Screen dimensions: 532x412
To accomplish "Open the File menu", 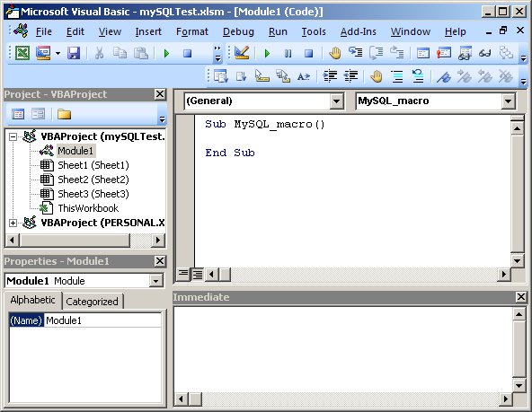I will pos(44,31).
